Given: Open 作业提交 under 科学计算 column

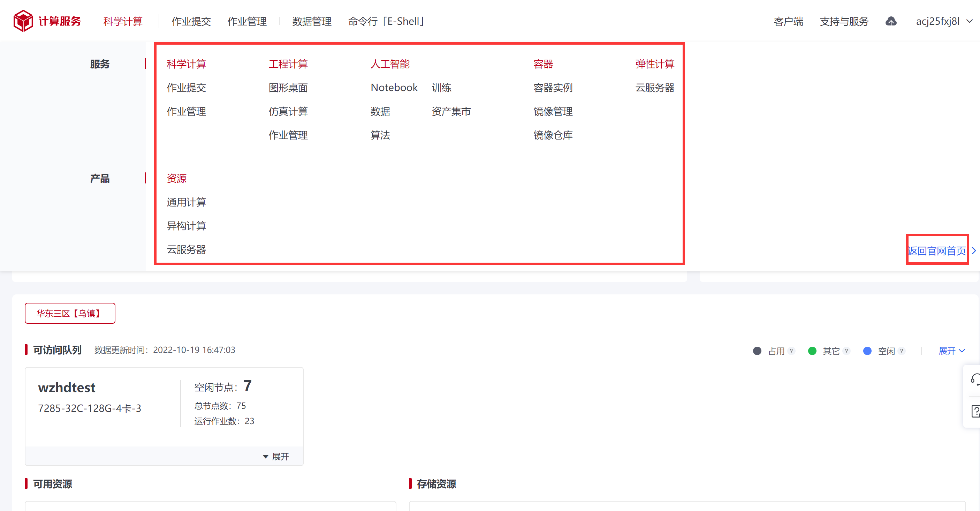Looking at the screenshot, I should [x=187, y=88].
